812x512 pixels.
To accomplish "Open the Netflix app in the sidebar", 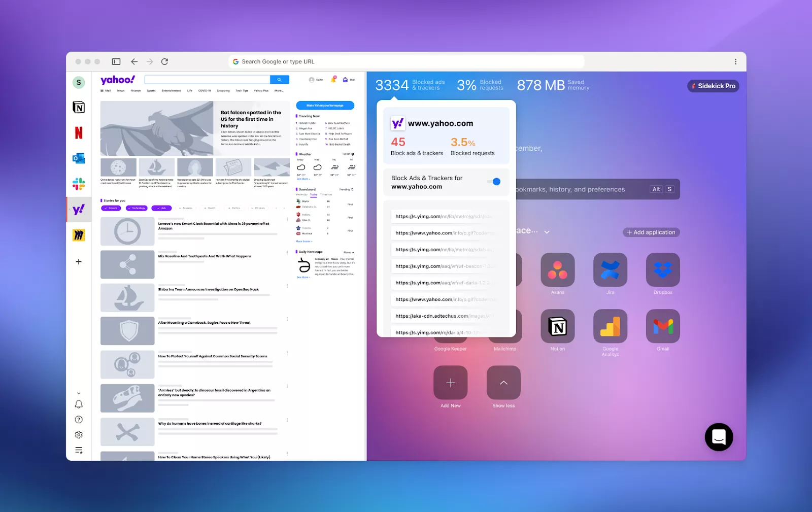I will point(79,133).
